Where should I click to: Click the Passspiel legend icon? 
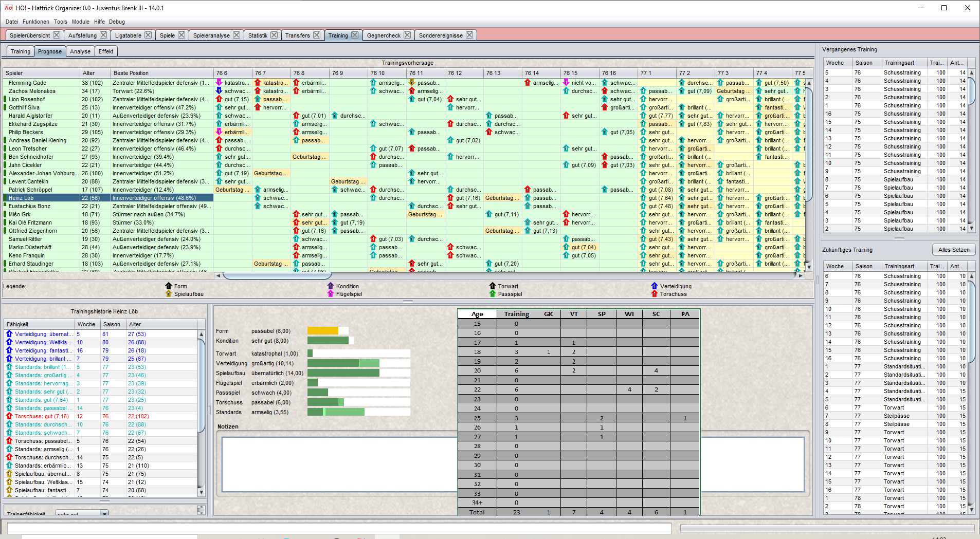click(493, 294)
